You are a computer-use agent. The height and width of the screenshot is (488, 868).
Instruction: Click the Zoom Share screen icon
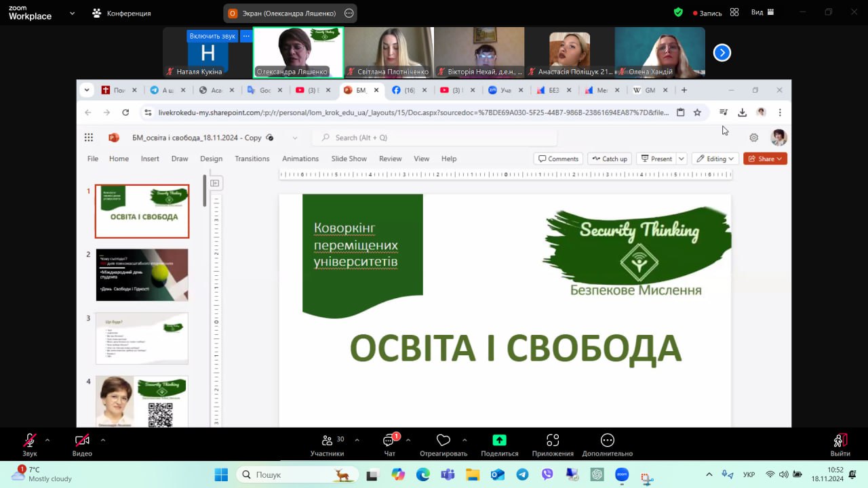[499, 441]
